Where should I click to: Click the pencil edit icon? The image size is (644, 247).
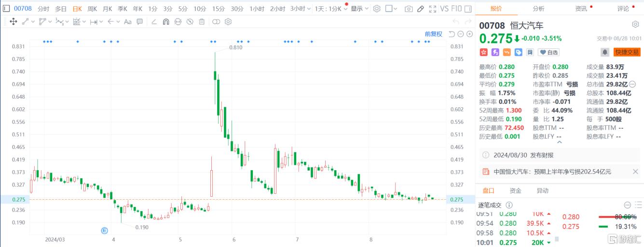(x=421, y=9)
